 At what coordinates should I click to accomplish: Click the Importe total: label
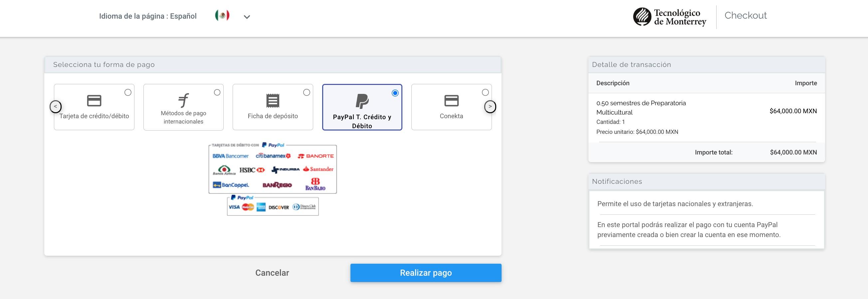point(714,152)
